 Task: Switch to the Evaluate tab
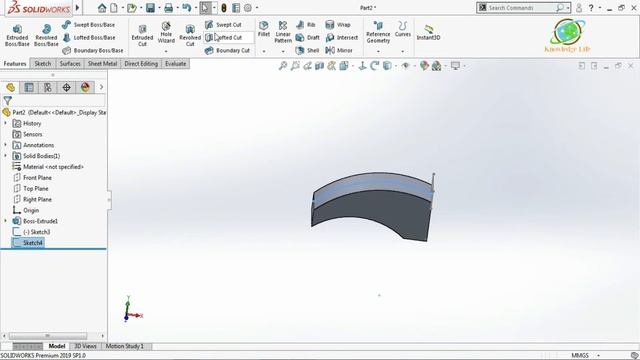pos(176,64)
